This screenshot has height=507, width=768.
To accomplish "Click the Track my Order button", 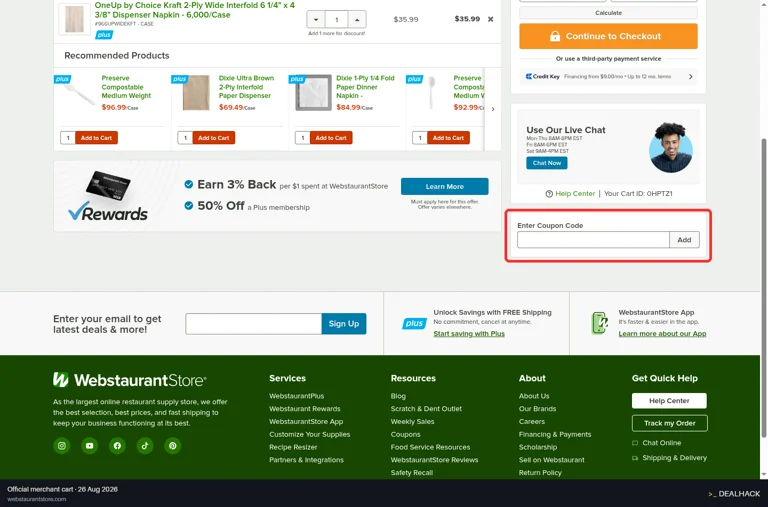I will (x=670, y=423).
